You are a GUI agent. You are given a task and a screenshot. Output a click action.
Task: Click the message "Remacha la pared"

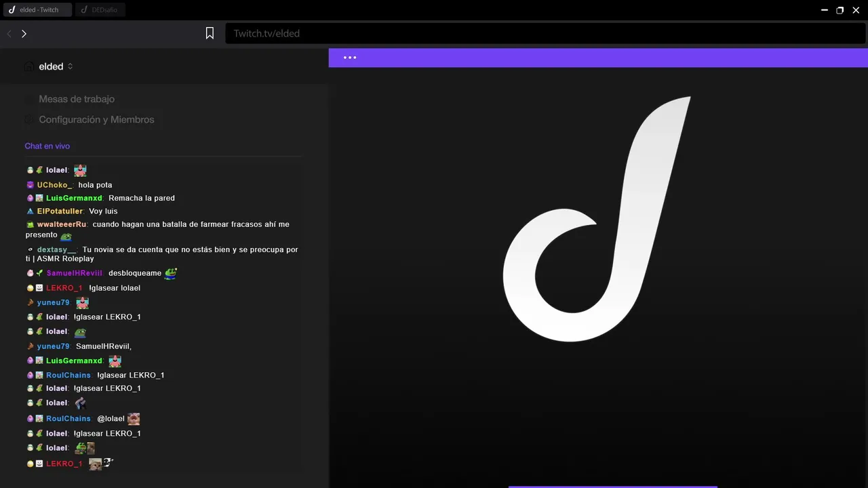[x=142, y=198]
